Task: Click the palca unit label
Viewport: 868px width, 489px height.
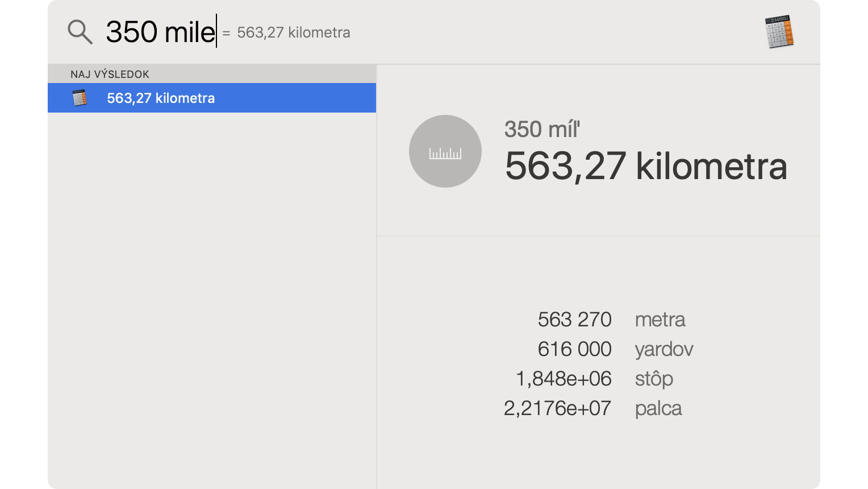Action: tap(658, 408)
